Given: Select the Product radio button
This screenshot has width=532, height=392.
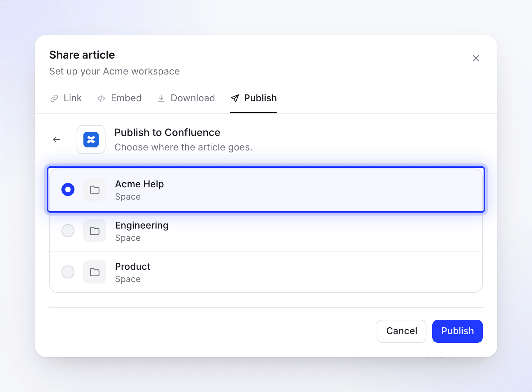Looking at the screenshot, I should tap(68, 272).
